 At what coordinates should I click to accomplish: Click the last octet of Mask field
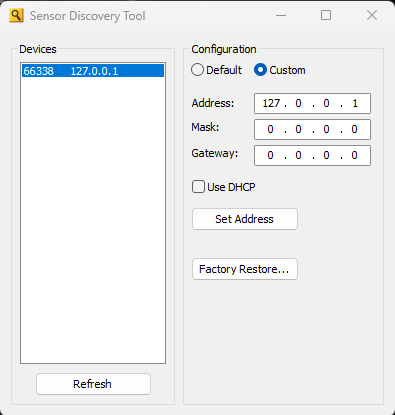coord(354,129)
